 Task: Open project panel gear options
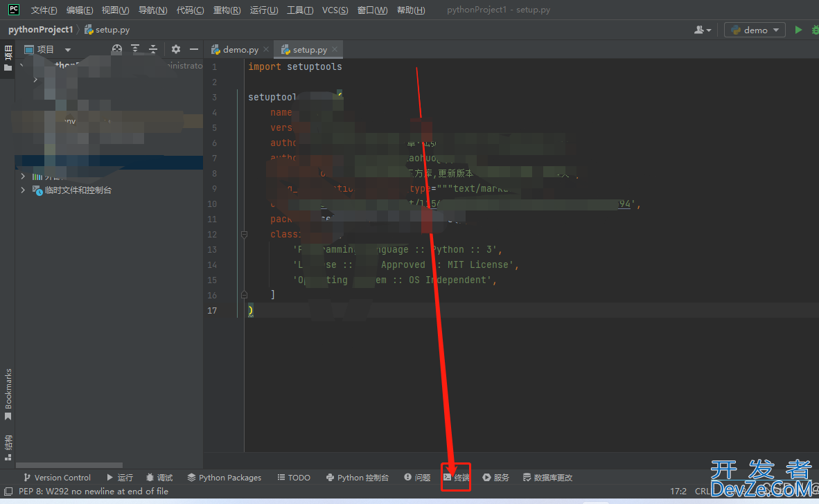pyautogui.click(x=176, y=49)
